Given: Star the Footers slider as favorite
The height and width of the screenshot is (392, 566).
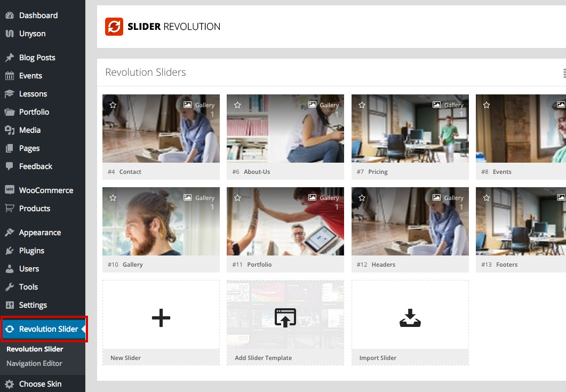Looking at the screenshot, I should click(487, 198).
